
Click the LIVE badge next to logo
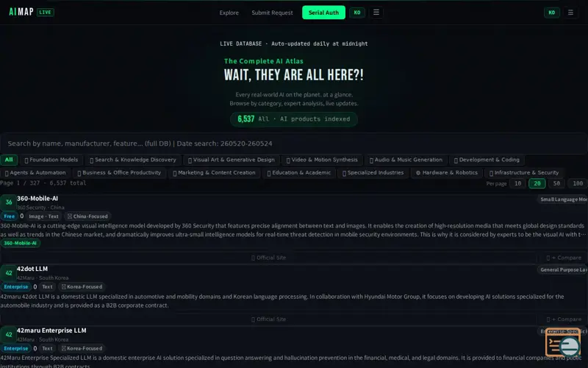point(46,13)
